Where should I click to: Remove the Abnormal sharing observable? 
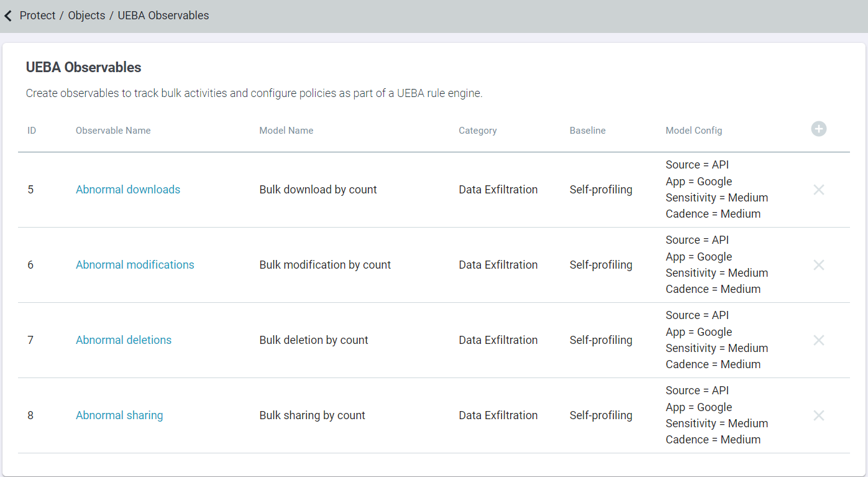pos(818,415)
